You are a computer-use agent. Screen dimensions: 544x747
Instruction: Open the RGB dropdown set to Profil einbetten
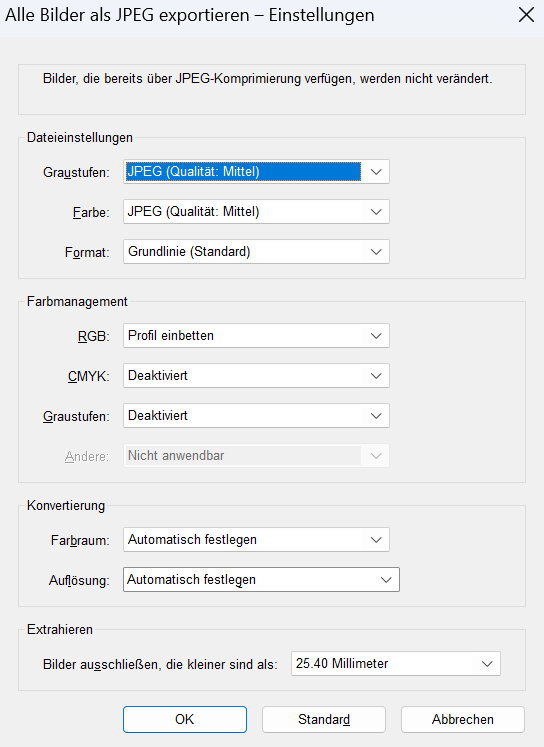pyautogui.click(x=256, y=335)
